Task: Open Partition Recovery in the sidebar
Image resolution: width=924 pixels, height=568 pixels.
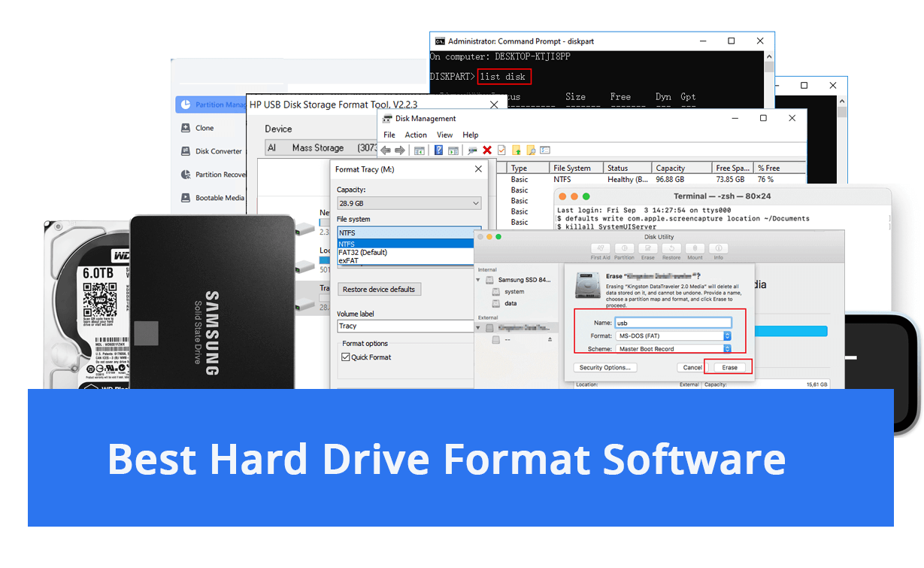Action: click(x=213, y=175)
